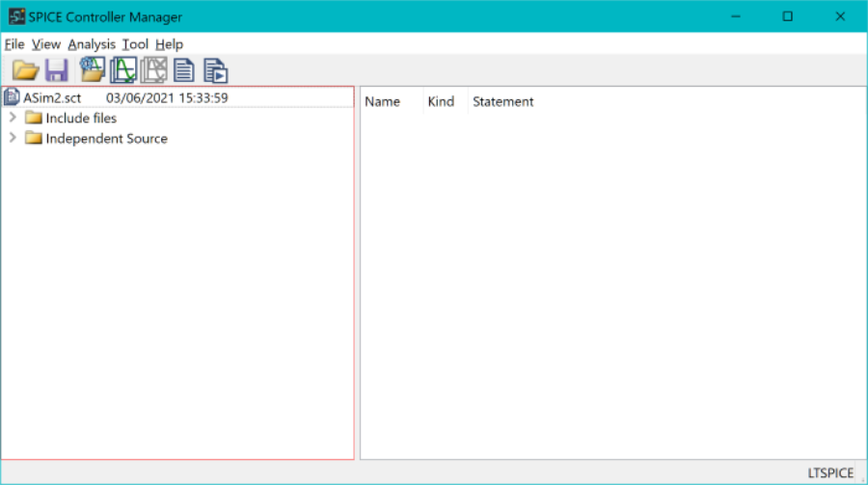Select the Independent Source label
Viewport: 868px width, 485px height.
(x=107, y=139)
